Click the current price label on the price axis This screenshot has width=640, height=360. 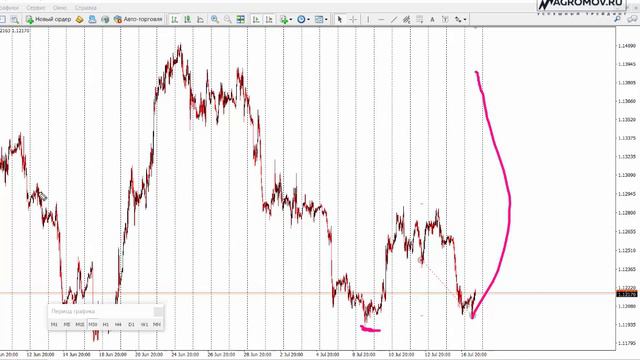(627, 294)
